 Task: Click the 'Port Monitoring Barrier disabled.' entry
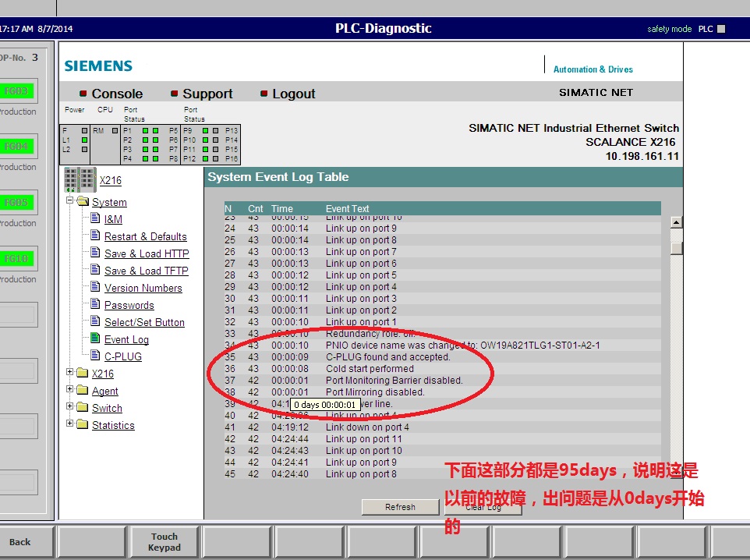[x=394, y=381]
